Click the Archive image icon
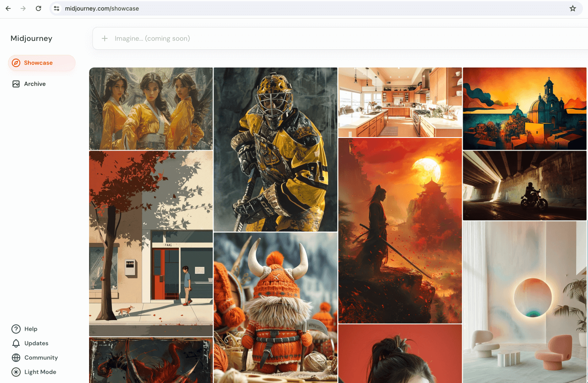Viewport: 588px width, 383px height. pyautogui.click(x=16, y=84)
